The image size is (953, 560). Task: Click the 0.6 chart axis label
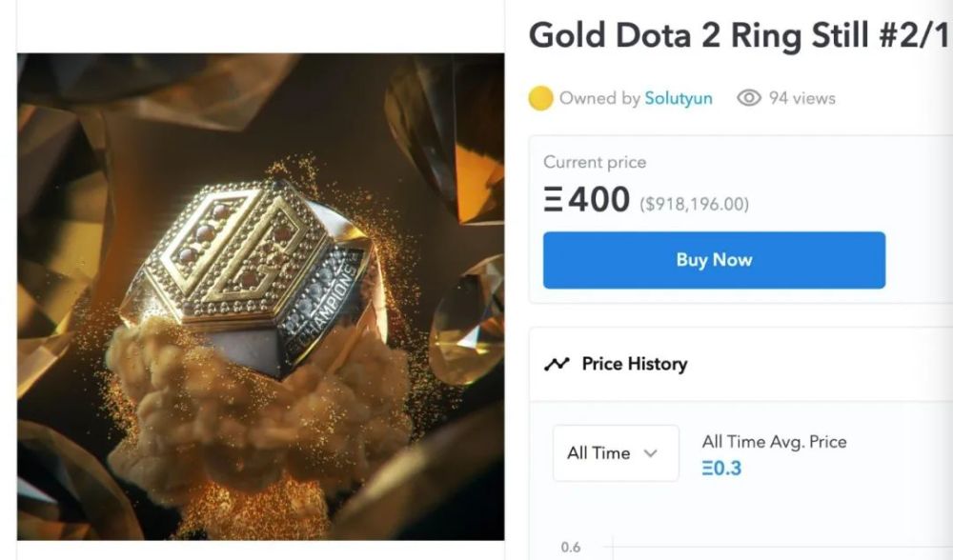pyautogui.click(x=571, y=548)
